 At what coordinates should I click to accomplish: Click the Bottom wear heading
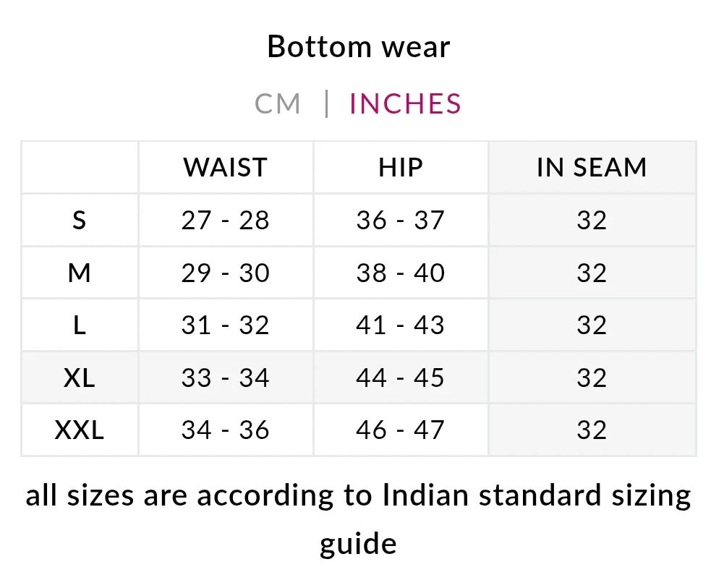click(x=359, y=47)
